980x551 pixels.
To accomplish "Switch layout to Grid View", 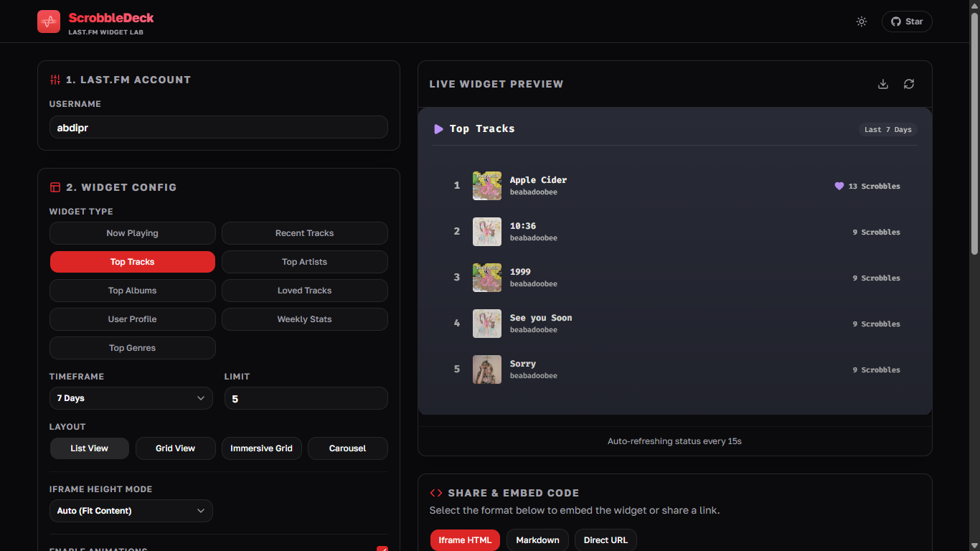I will (x=176, y=448).
